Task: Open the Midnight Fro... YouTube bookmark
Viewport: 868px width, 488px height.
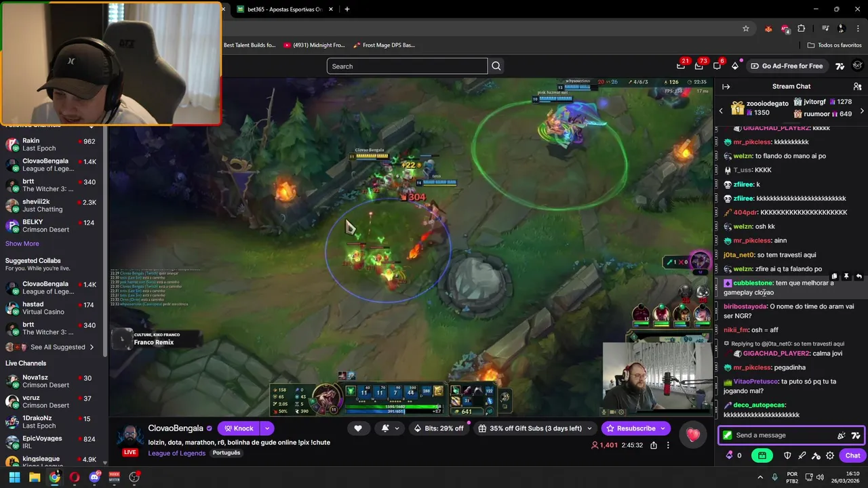Action: click(x=314, y=45)
